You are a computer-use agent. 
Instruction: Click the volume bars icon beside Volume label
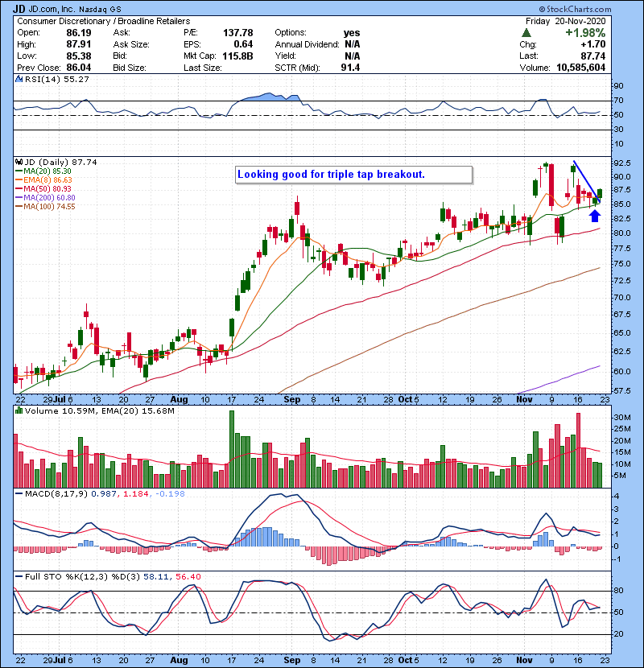click(x=19, y=410)
